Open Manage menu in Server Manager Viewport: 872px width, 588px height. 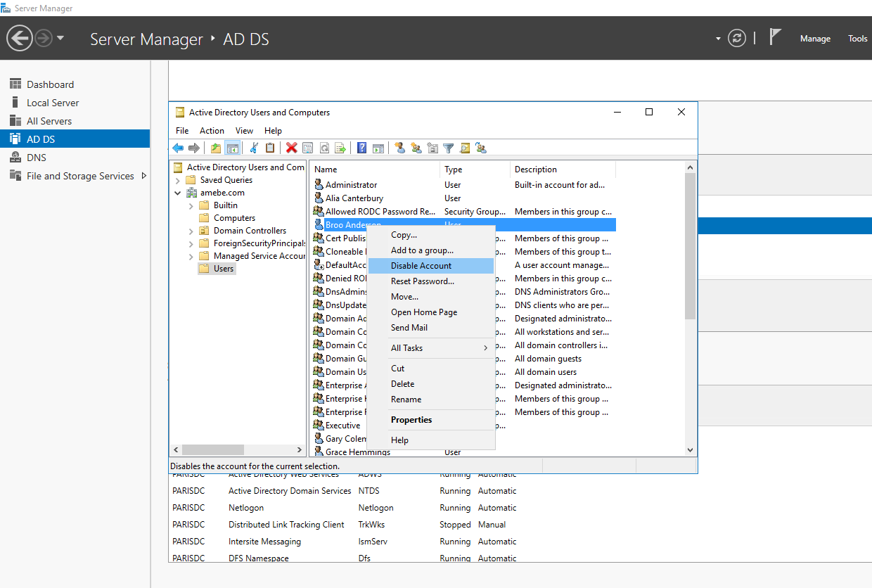click(x=815, y=39)
